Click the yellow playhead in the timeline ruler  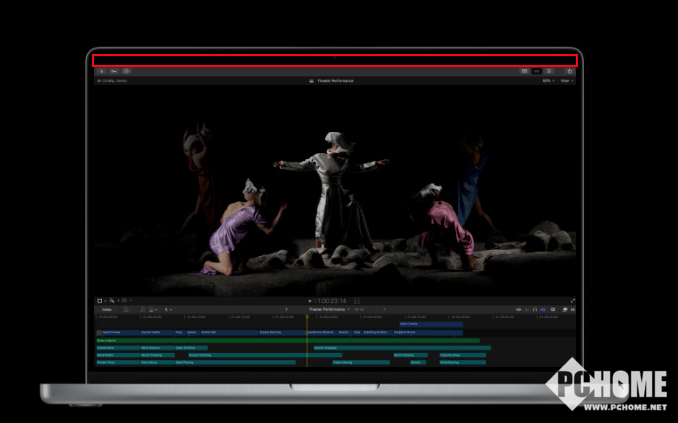click(x=307, y=317)
